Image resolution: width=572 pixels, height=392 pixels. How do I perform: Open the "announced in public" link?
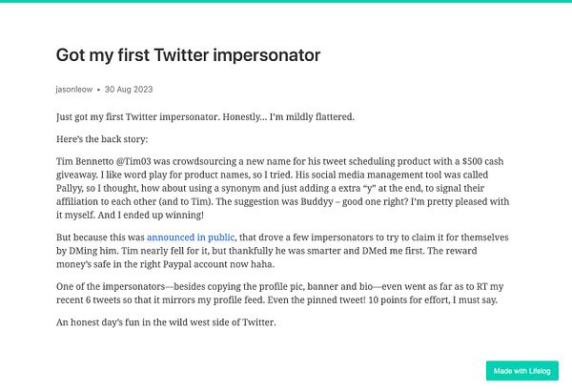191,237
